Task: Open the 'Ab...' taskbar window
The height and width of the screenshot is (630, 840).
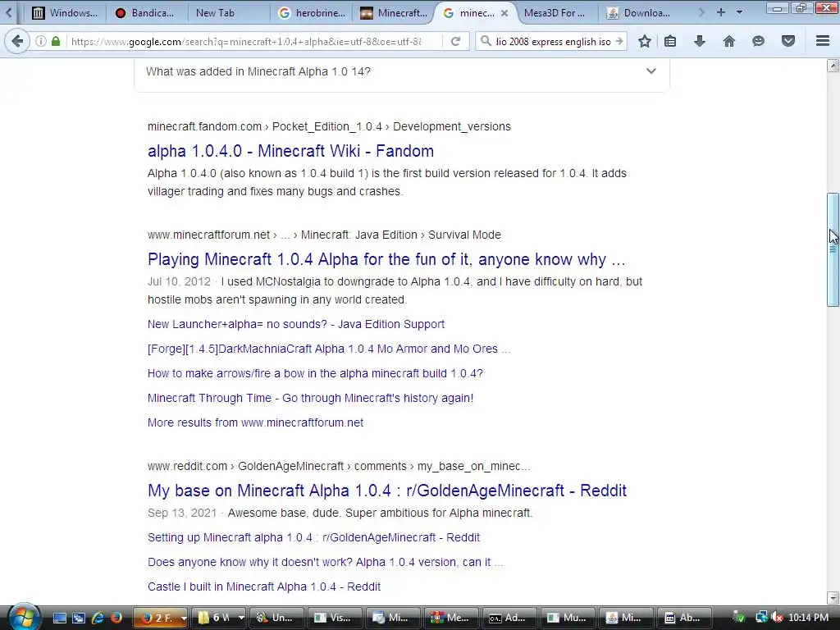Action: coord(683,618)
